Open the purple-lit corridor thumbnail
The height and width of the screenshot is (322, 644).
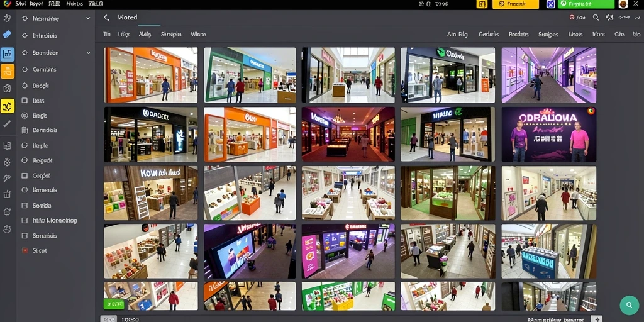pos(548,75)
